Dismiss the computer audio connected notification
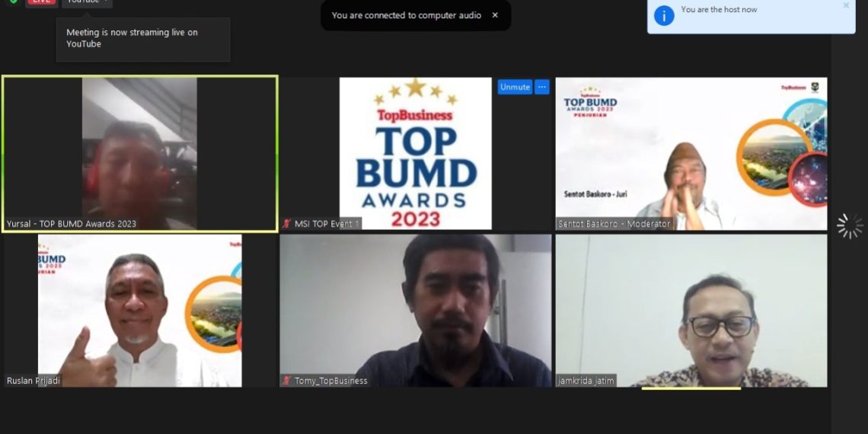 [x=495, y=15]
